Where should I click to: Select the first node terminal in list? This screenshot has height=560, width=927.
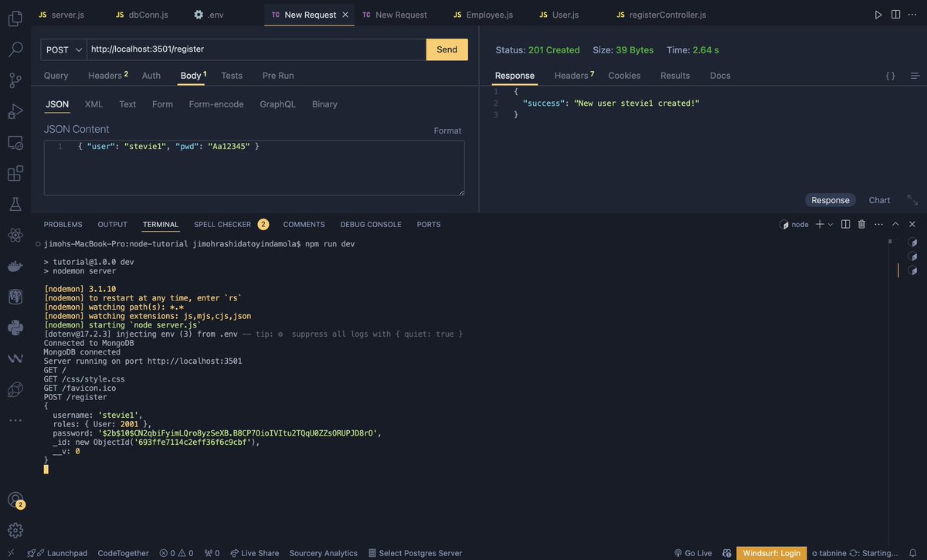(913, 242)
